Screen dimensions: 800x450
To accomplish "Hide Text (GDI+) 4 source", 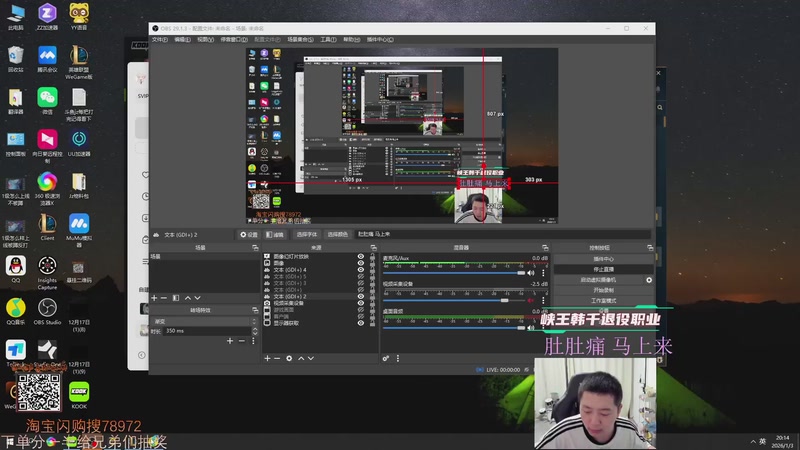I will (361, 270).
